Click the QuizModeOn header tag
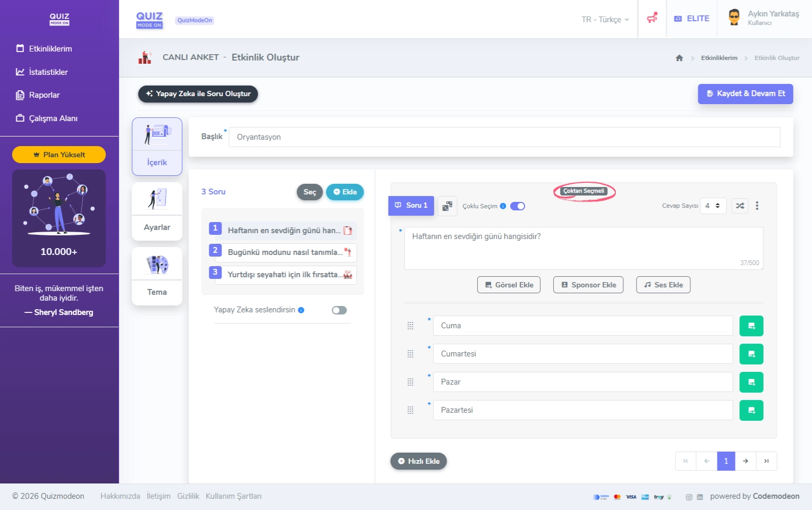 [x=194, y=20]
